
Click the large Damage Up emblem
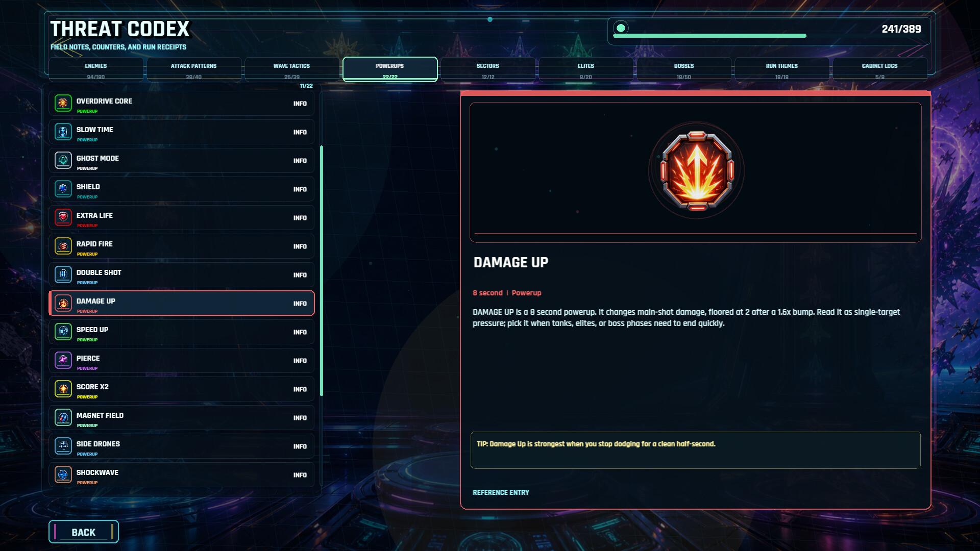696,170
